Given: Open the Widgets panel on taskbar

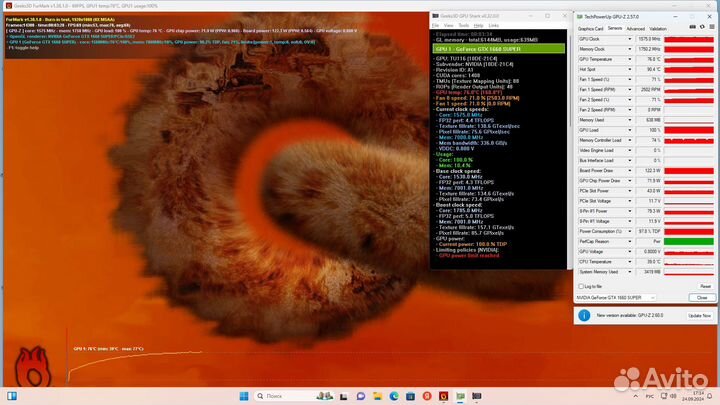Looking at the screenshot, I should (x=12, y=396).
